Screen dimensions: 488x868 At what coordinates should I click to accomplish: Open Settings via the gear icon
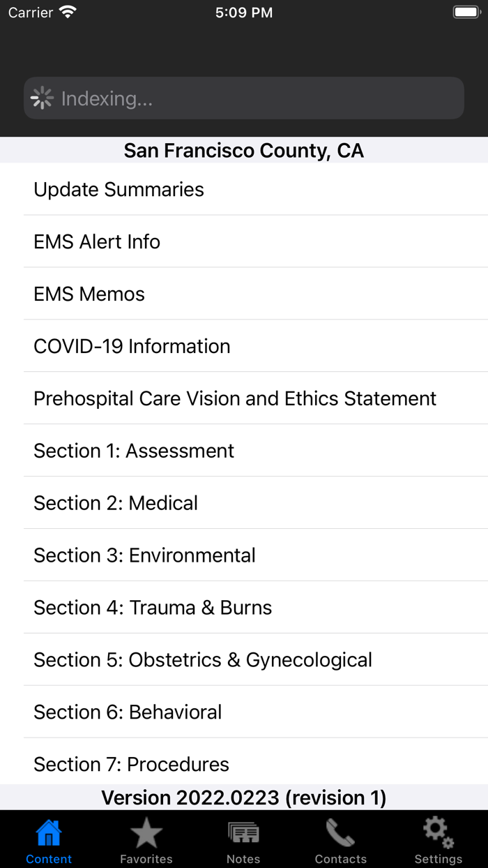pyautogui.click(x=438, y=830)
